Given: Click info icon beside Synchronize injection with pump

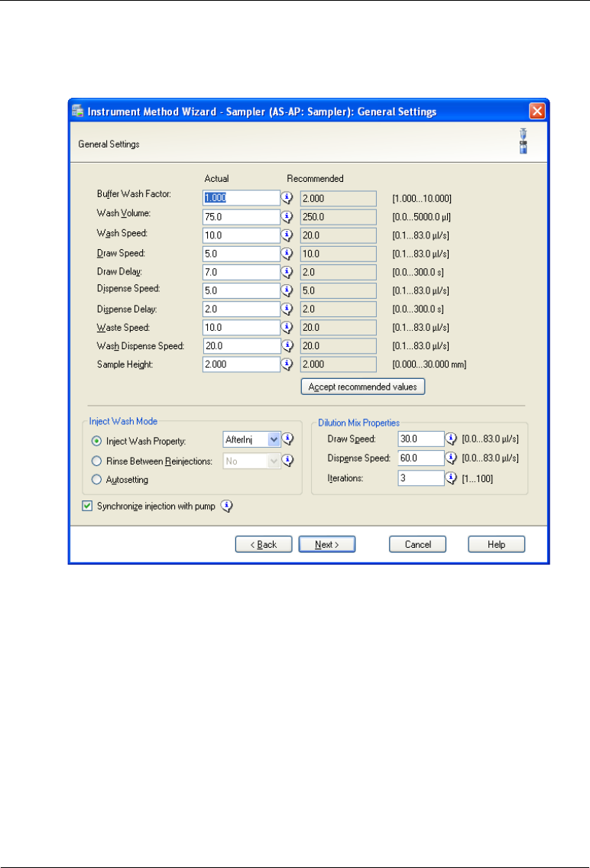Looking at the screenshot, I should 227,505.
